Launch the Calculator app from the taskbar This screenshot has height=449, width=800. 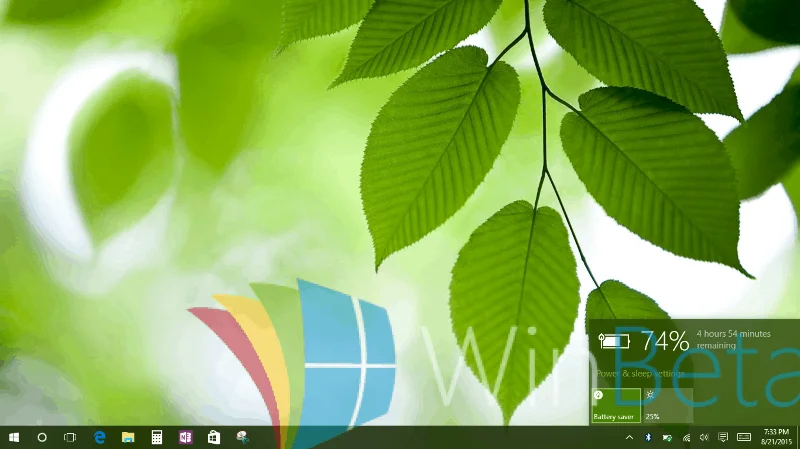click(157, 437)
